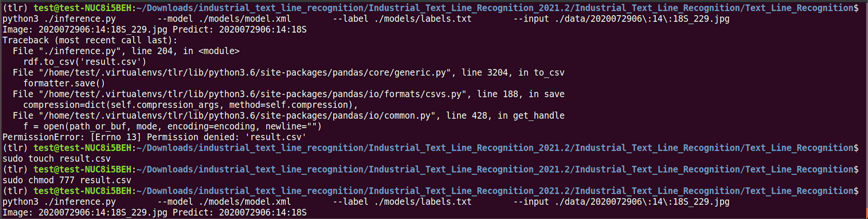Click the pandas/io/formats/csvs.py file path
This screenshot has height=219, width=868.
tap(252, 94)
